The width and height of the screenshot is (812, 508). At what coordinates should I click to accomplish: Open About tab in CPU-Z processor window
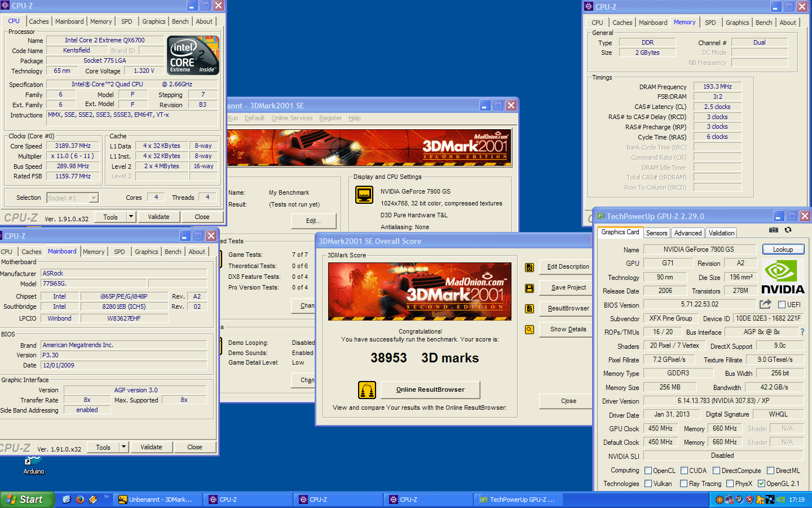pyautogui.click(x=204, y=21)
